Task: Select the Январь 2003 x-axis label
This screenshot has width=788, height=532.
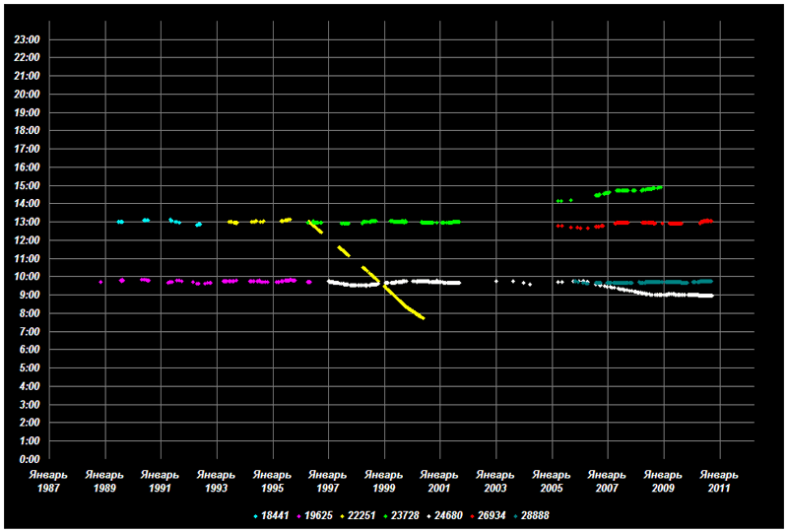Action: click(495, 482)
